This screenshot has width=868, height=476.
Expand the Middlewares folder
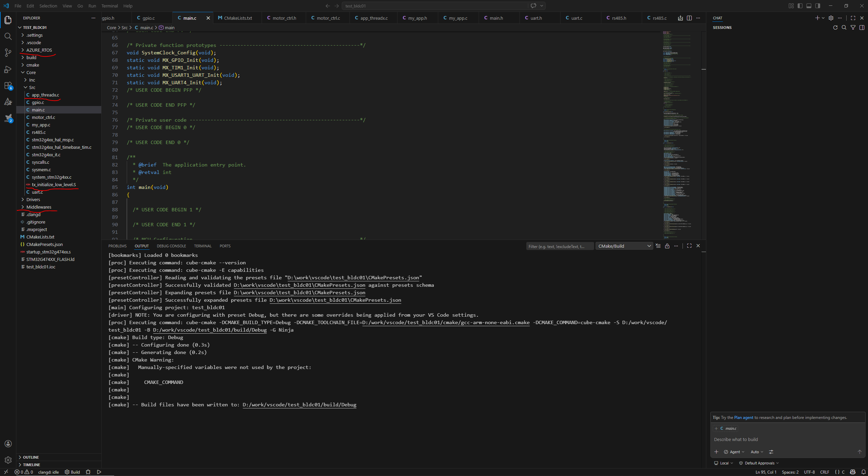click(x=39, y=207)
